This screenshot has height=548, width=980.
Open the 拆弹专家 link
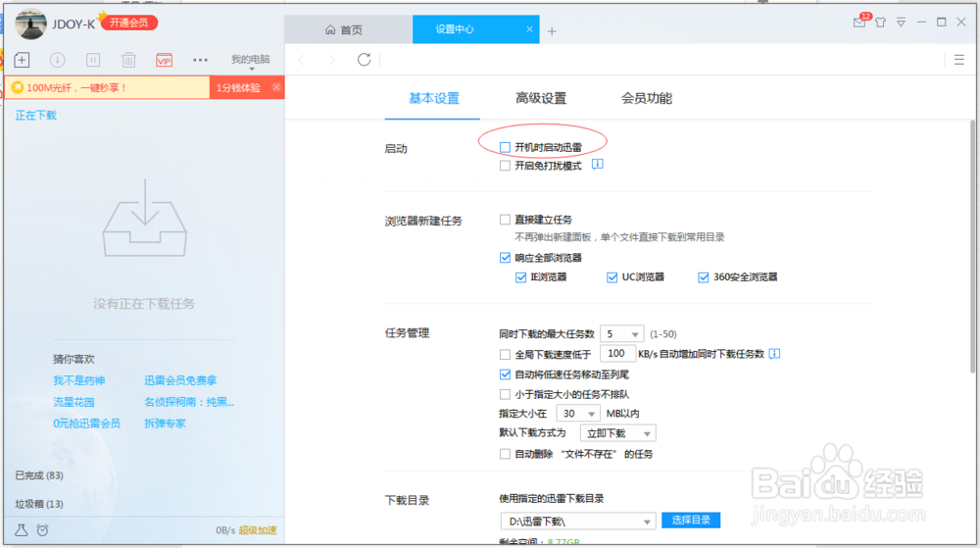coord(165,423)
